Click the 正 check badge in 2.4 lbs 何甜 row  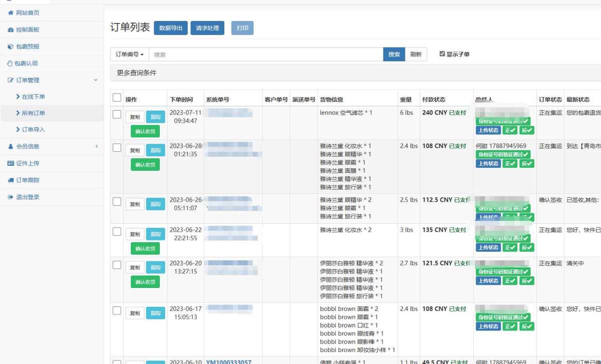pyautogui.click(x=510, y=164)
